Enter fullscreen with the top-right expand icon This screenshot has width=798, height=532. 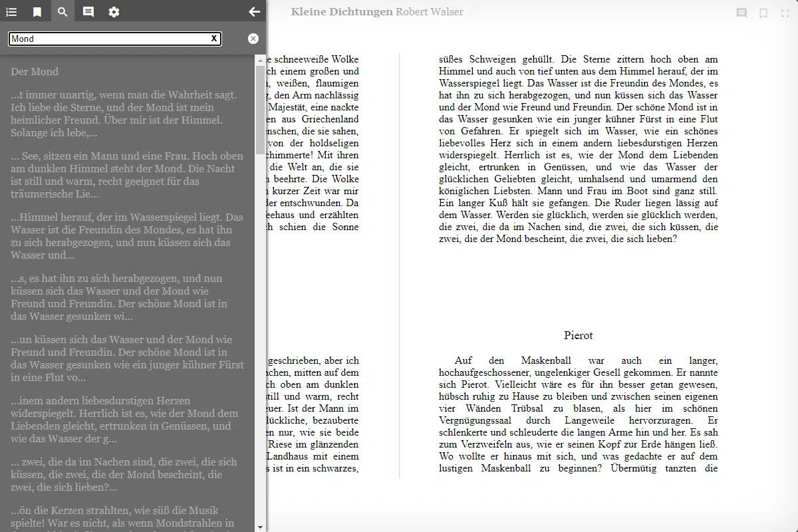(x=785, y=13)
